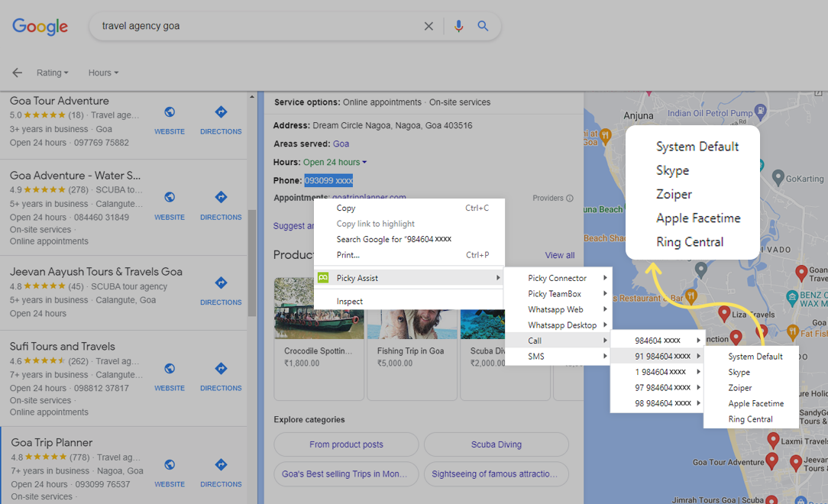Open the Hours filter dropdown
The width and height of the screenshot is (828, 504).
pyautogui.click(x=102, y=73)
